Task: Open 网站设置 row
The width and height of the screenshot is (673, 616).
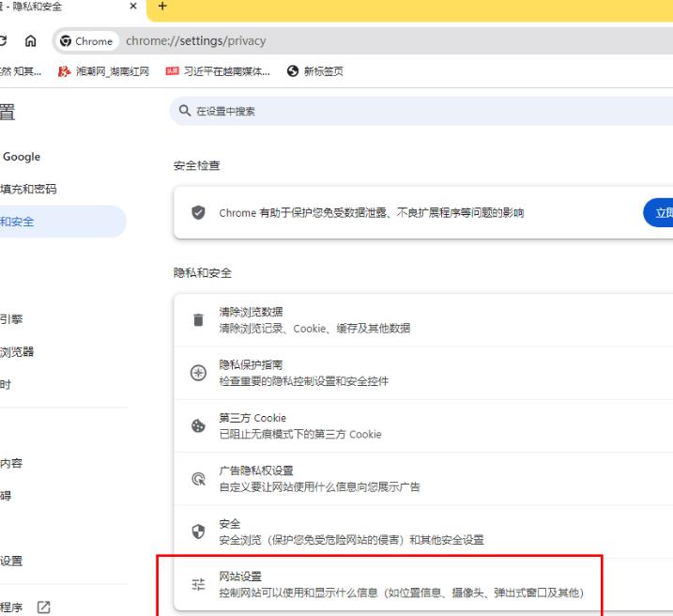Action: pyautogui.click(x=423, y=584)
